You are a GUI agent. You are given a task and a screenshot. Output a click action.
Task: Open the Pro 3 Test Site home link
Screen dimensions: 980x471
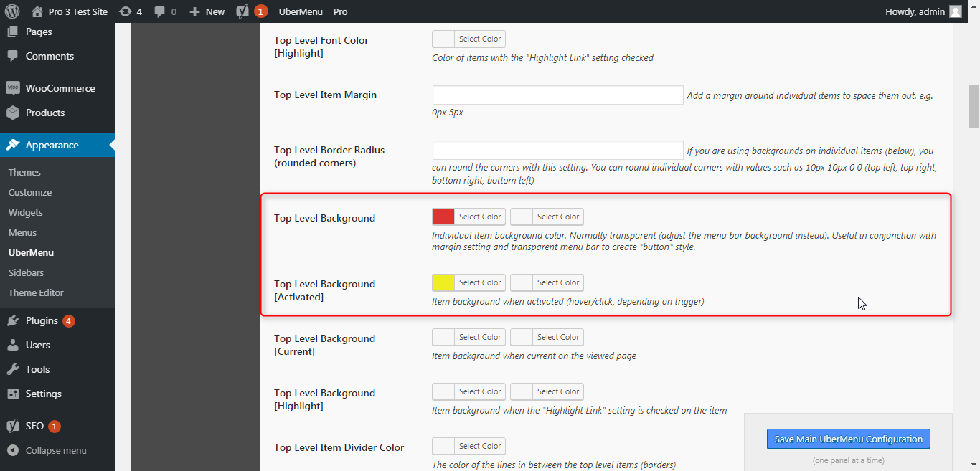click(70, 11)
